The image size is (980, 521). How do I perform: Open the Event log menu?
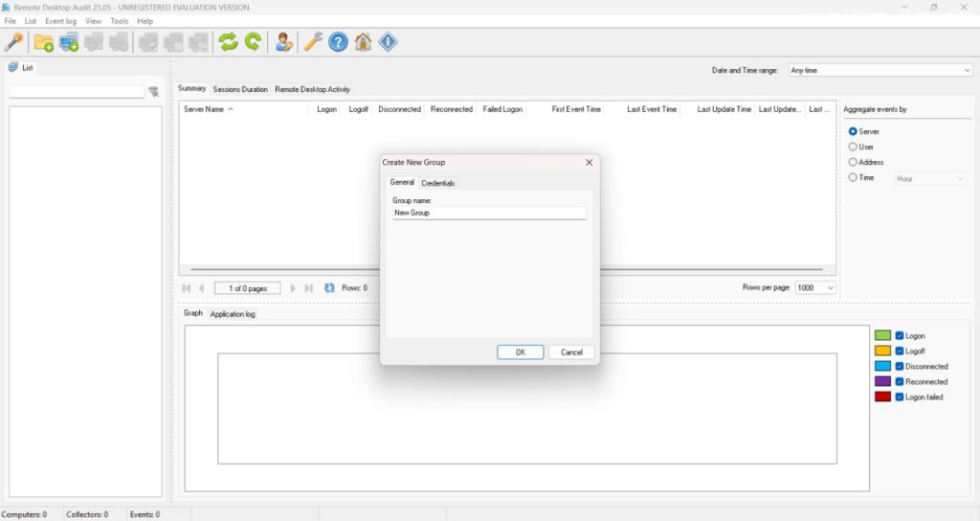click(x=60, y=21)
